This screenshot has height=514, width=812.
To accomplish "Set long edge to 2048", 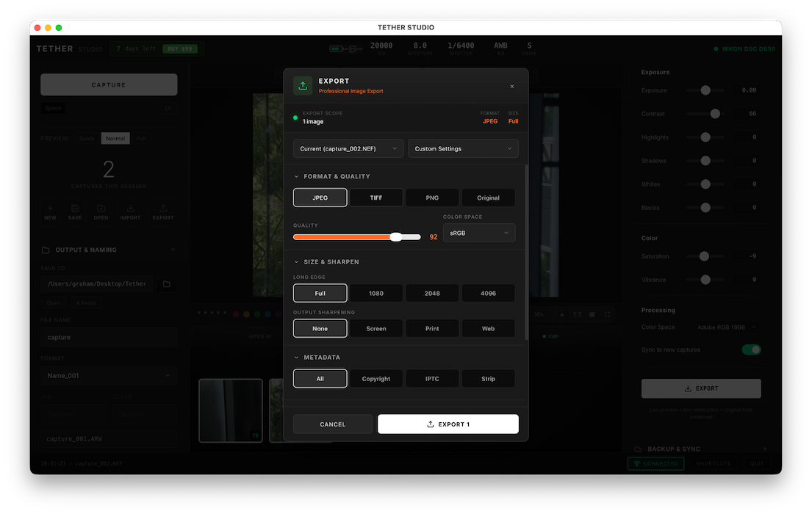I will click(x=432, y=293).
